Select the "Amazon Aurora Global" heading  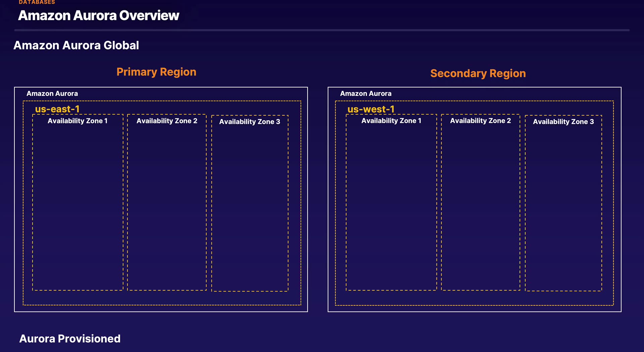click(76, 45)
